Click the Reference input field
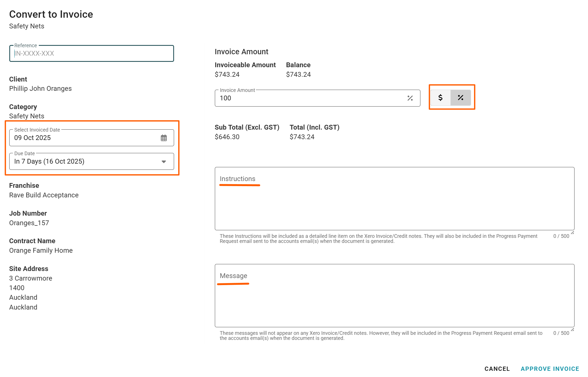Screen dimensions: 588x377 pos(91,53)
